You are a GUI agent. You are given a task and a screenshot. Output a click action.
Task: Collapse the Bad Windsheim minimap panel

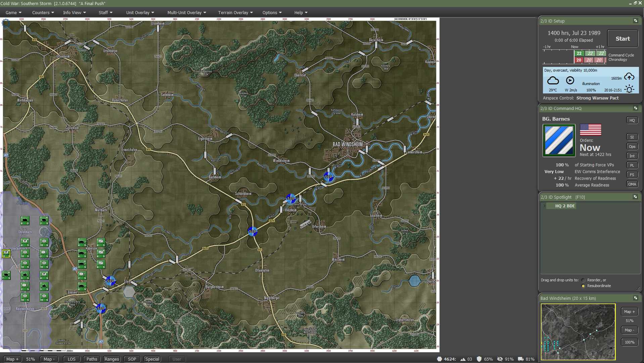tap(635, 298)
